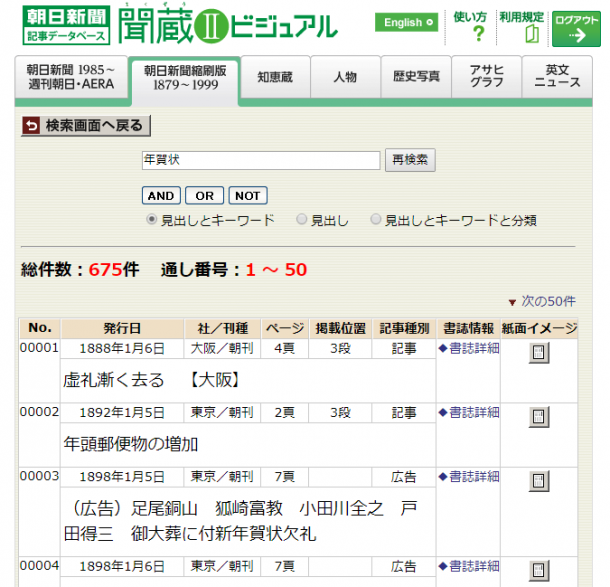The image size is (610, 587).
Task: Switch to the 英文ニュース tab
Action: pyautogui.click(x=557, y=77)
